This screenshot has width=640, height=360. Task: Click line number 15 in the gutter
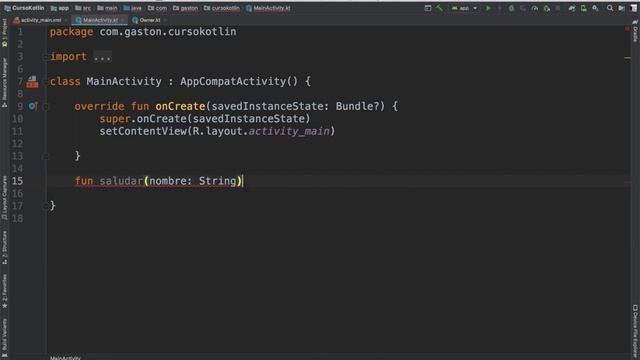17,181
